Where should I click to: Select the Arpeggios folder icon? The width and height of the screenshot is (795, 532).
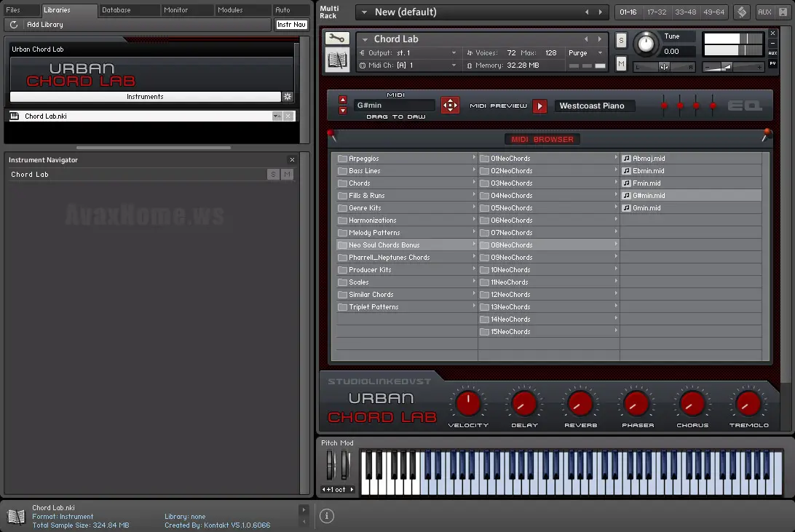coord(342,159)
